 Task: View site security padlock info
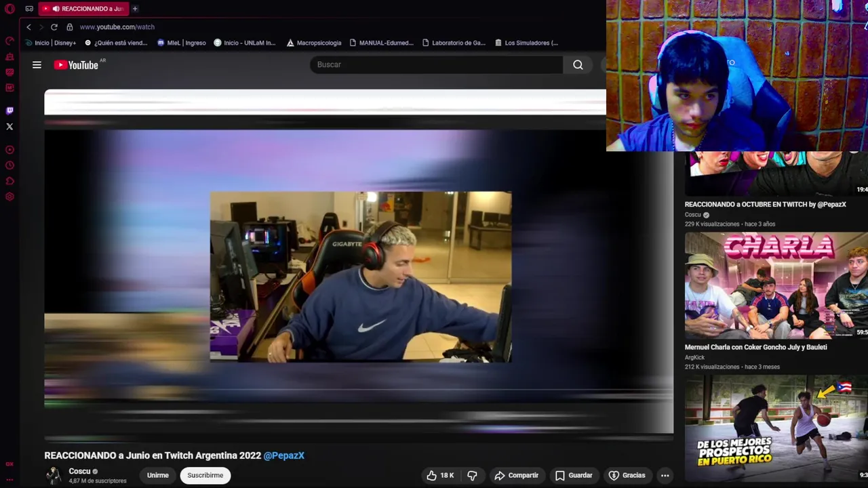click(71, 27)
